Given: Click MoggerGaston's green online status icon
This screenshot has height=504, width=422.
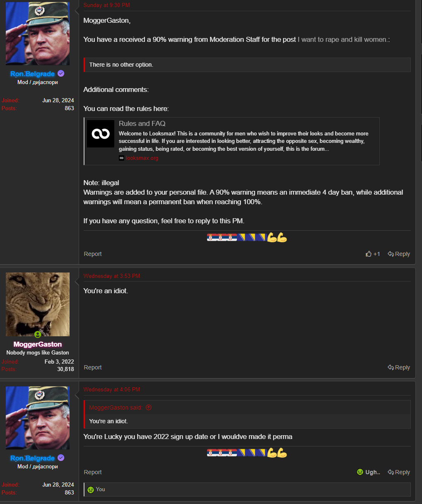Looking at the screenshot, I should [38, 334].
